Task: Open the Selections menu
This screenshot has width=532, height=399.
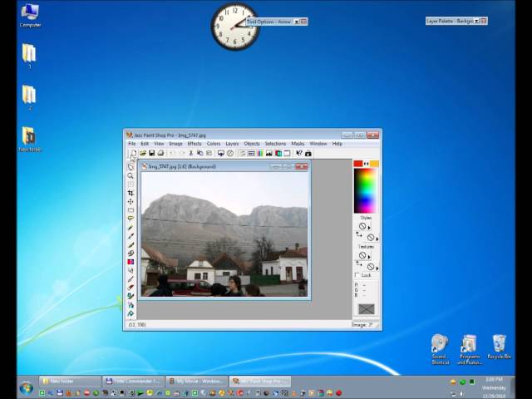Action: coord(275,144)
